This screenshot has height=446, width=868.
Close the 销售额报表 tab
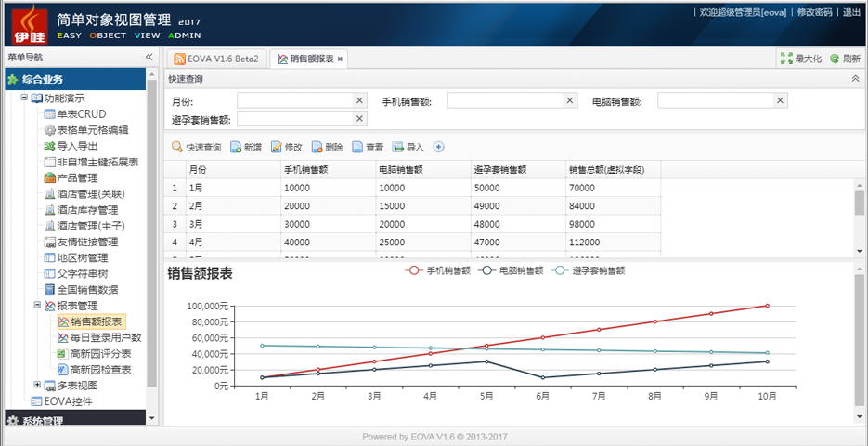point(340,59)
